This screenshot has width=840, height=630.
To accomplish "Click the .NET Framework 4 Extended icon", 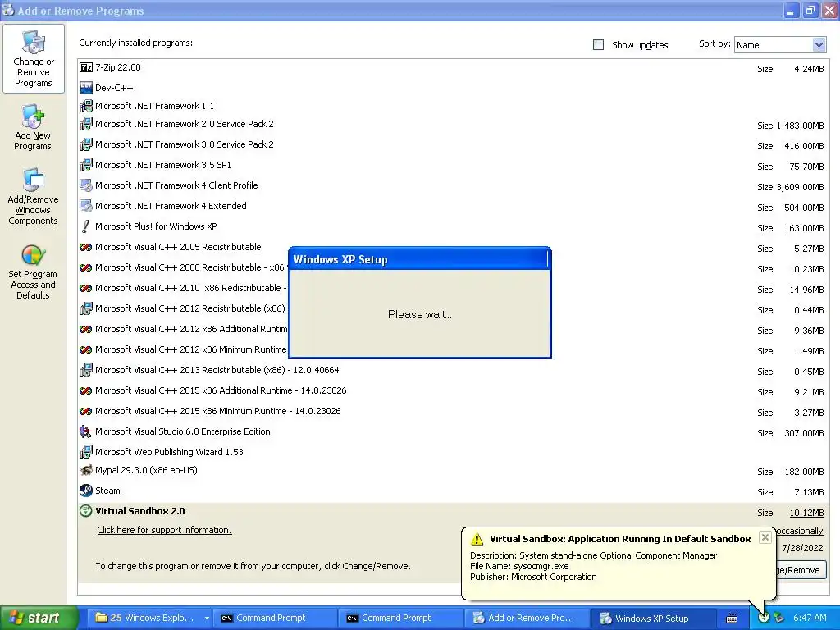I will pyautogui.click(x=85, y=206).
